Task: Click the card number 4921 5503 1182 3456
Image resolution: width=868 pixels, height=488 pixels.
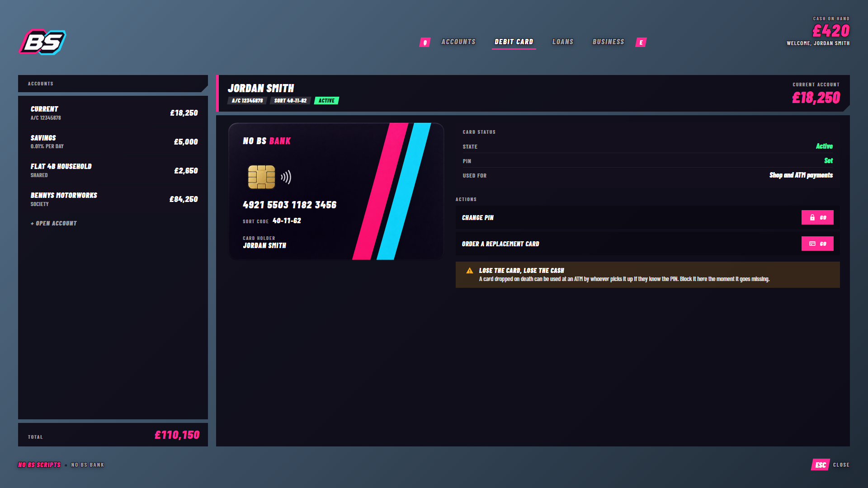Action: 290,205
